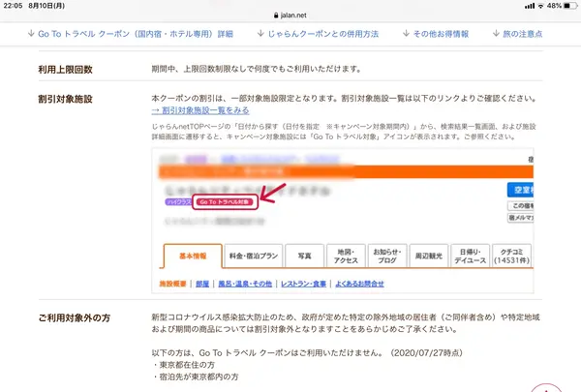Click the Go To トラベル対象 badge icon

pyautogui.click(x=228, y=202)
